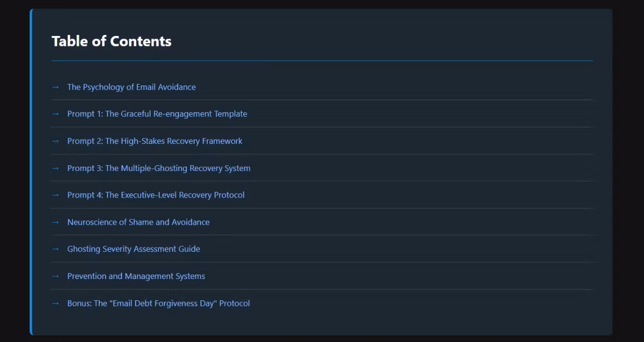Jump to Bonus Email Debt Forgiveness Day Protocol
Image resolution: width=644 pixels, height=342 pixels.
(158, 303)
